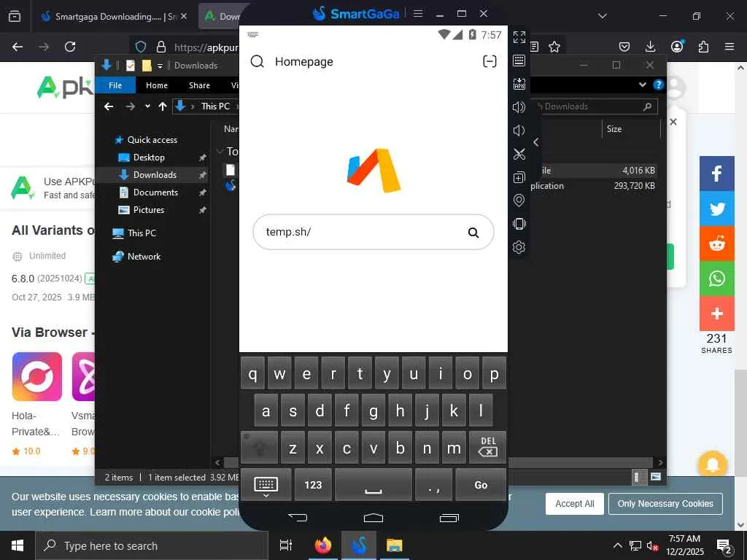Switch to large icons view in status bar

(656, 477)
